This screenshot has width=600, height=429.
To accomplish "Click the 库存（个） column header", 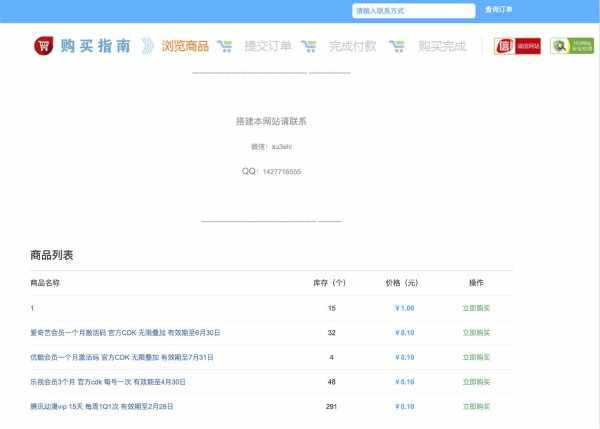I will tap(330, 283).
